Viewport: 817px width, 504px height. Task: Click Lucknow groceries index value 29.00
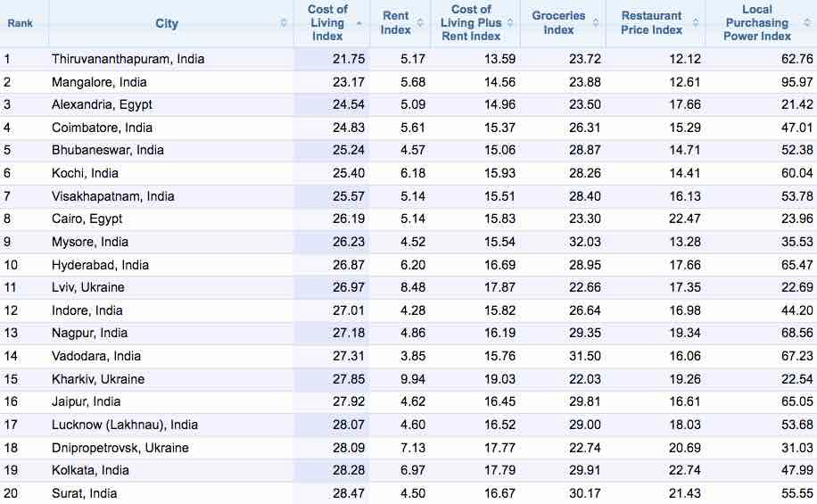(x=584, y=425)
